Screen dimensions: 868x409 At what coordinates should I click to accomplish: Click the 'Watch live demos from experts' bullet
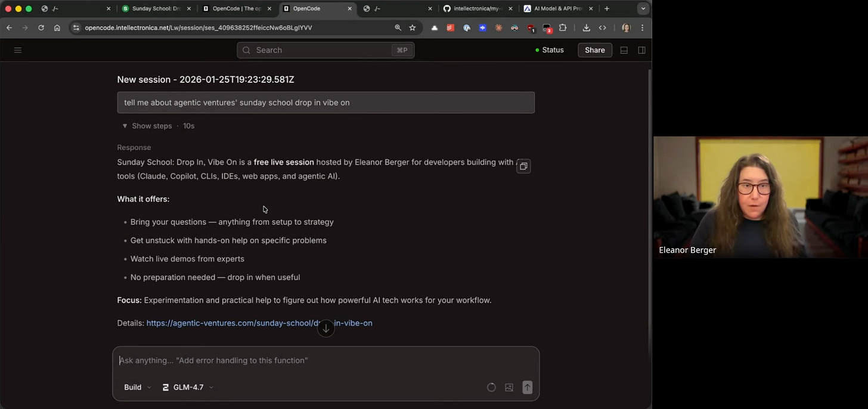point(187,259)
